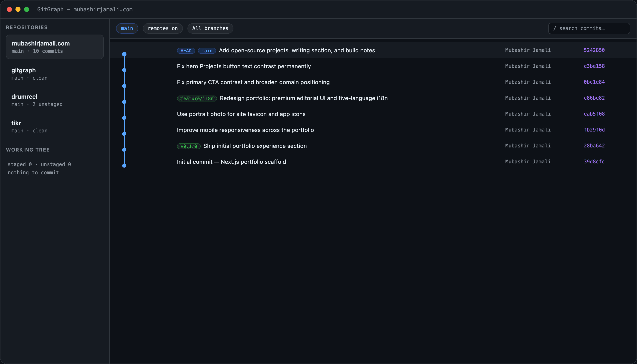637x364 pixels.
Task: Switch to the drumreel repository
Action: tap(55, 100)
